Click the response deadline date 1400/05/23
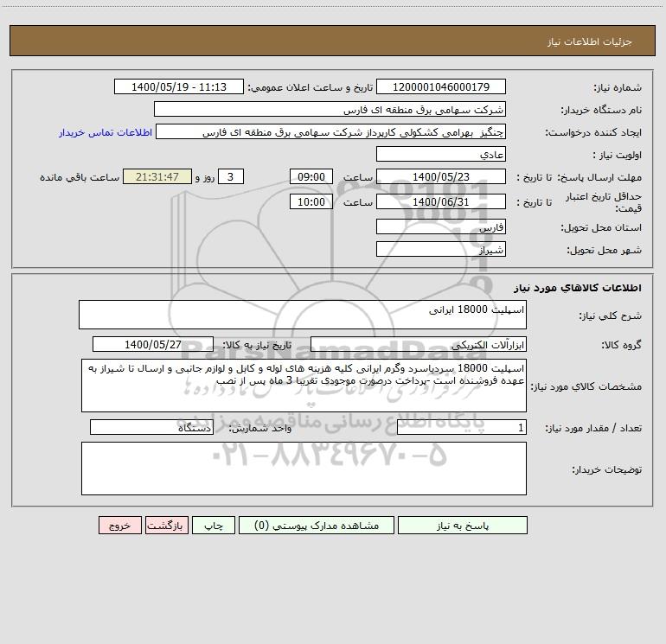 coord(441,176)
